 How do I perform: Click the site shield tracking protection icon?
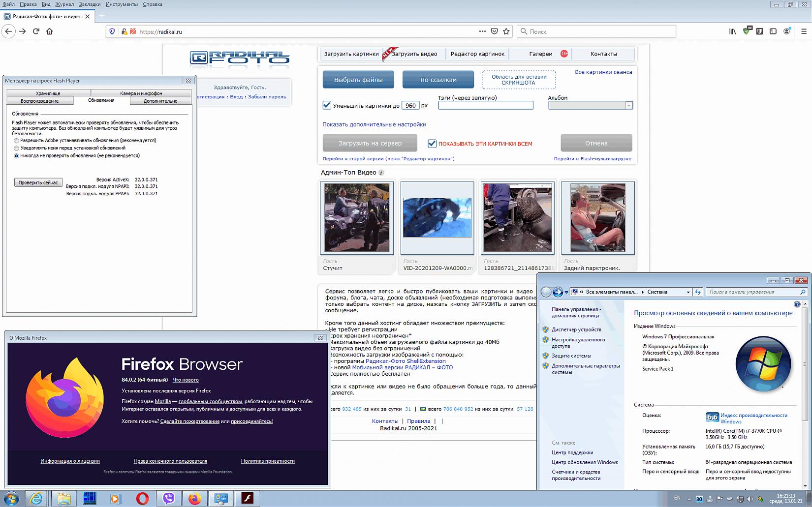tap(112, 31)
